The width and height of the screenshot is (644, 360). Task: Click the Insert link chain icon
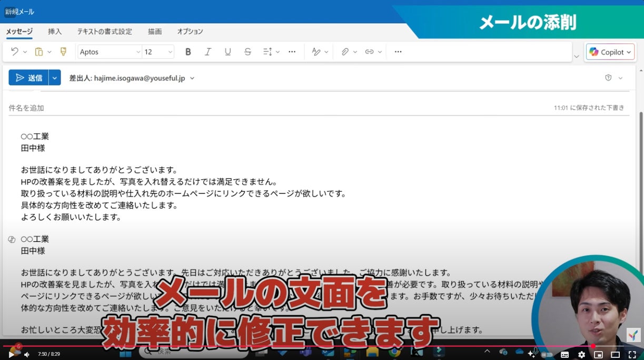tap(369, 52)
